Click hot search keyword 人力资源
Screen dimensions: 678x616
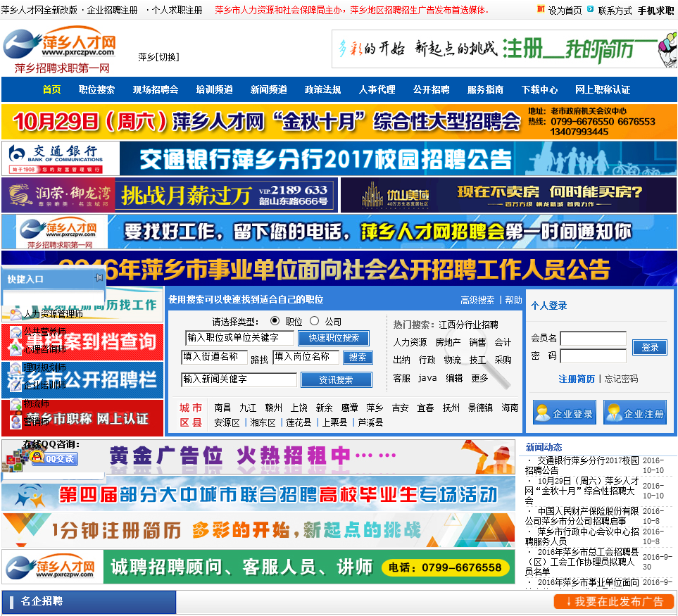[x=410, y=342]
